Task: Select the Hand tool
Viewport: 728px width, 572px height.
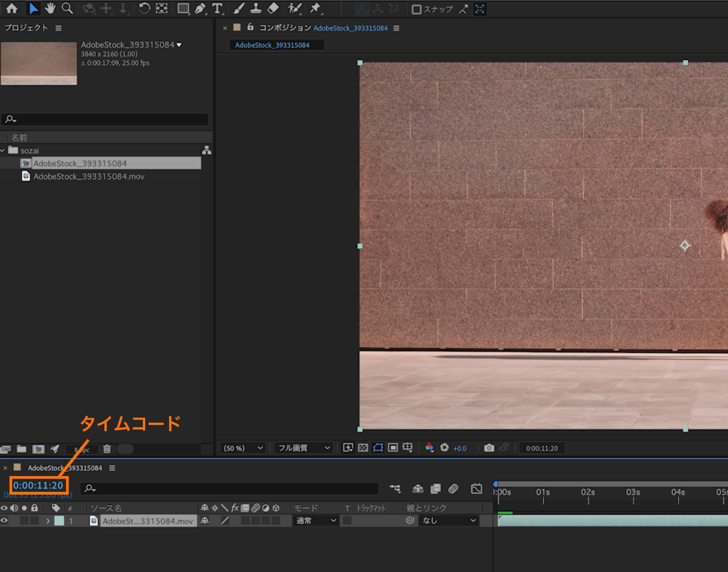Action: click(50, 8)
